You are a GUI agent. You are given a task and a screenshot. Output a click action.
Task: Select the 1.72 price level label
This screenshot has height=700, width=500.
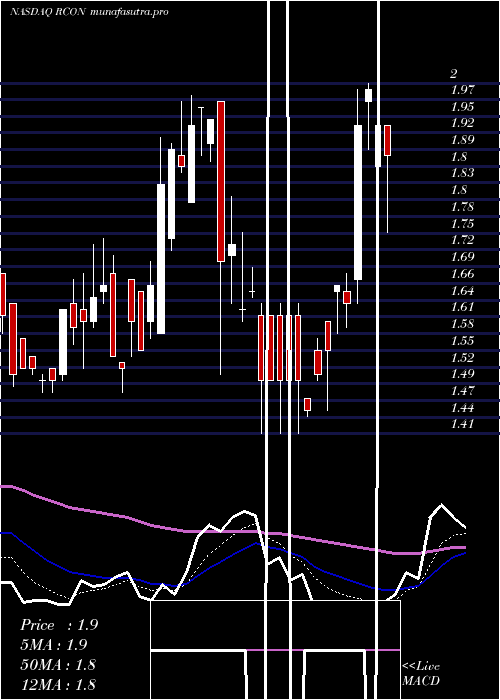(x=462, y=240)
